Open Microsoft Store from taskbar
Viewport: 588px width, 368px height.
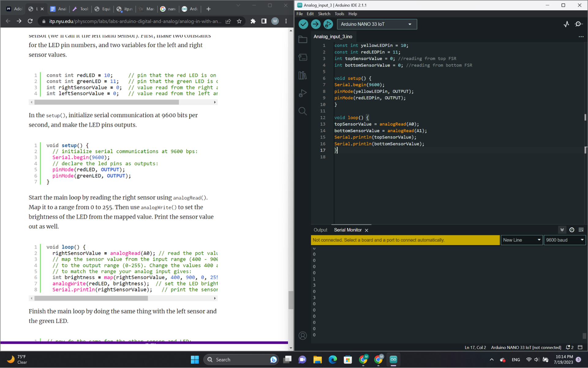click(348, 360)
